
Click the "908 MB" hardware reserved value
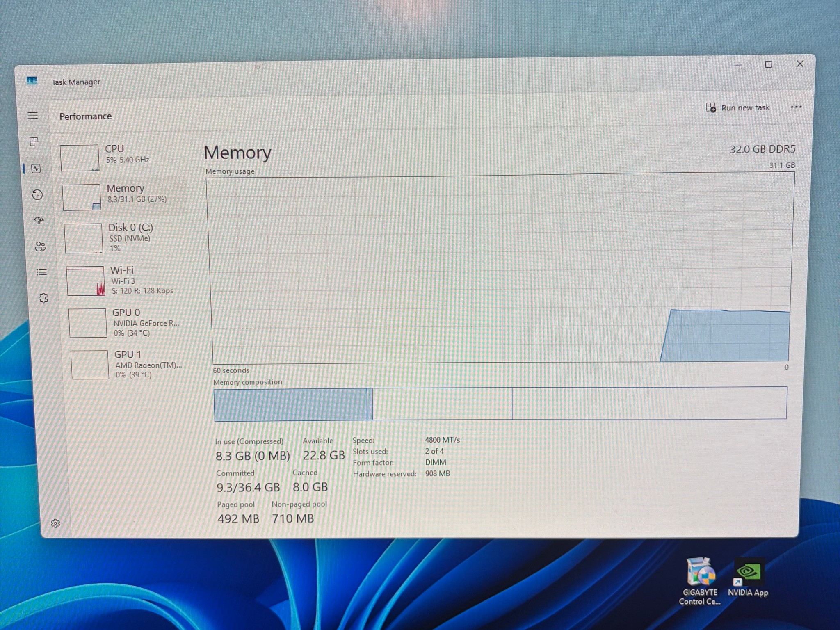pyautogui.click(x=438, y=473)
